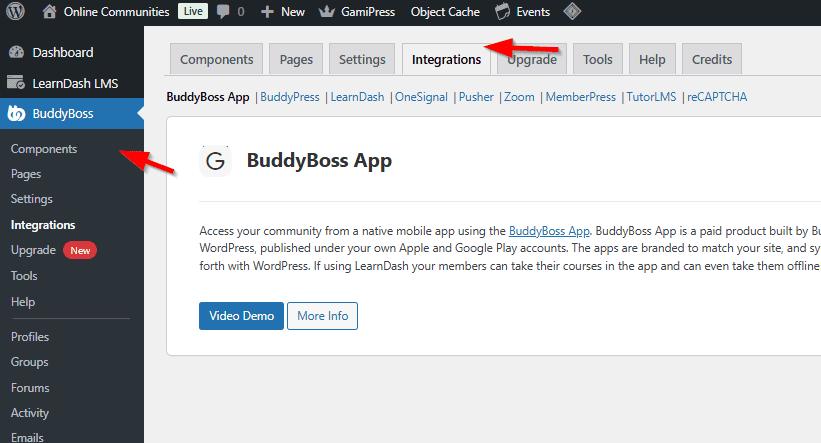This screenshot has width=821, height=443.
Task: Open Groups in the sidebar
Action: pyautogui.click(x=29, y=362)
